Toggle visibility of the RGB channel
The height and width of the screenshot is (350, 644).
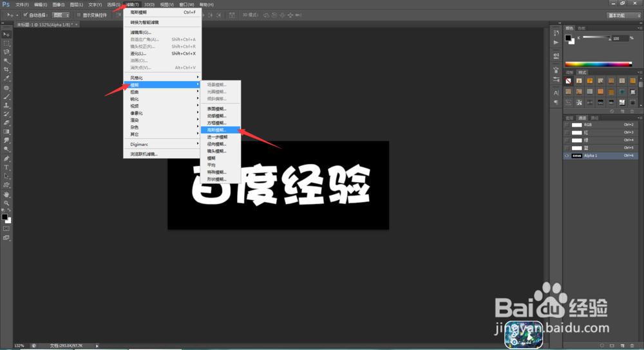coord(567,125)
